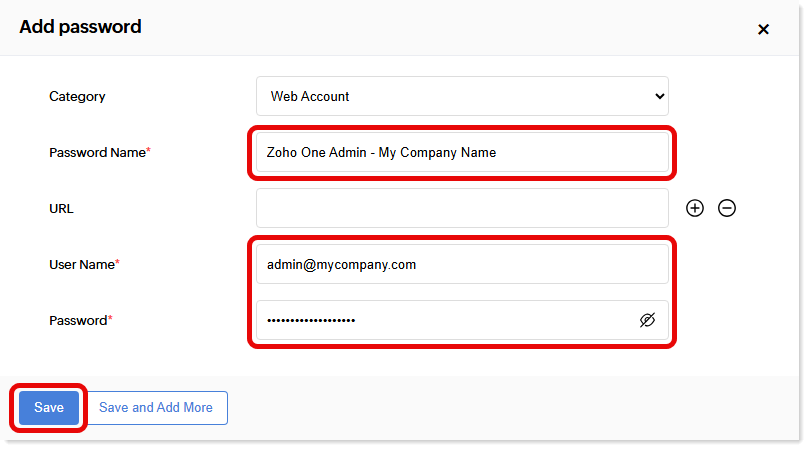
Task: Click the Add password dialog title
Action: coord(80,27)
